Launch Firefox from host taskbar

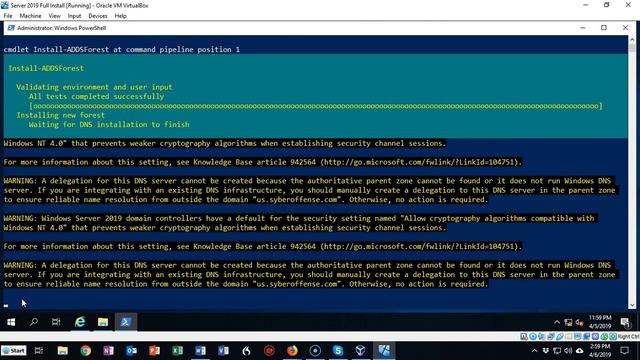[292, 351]
